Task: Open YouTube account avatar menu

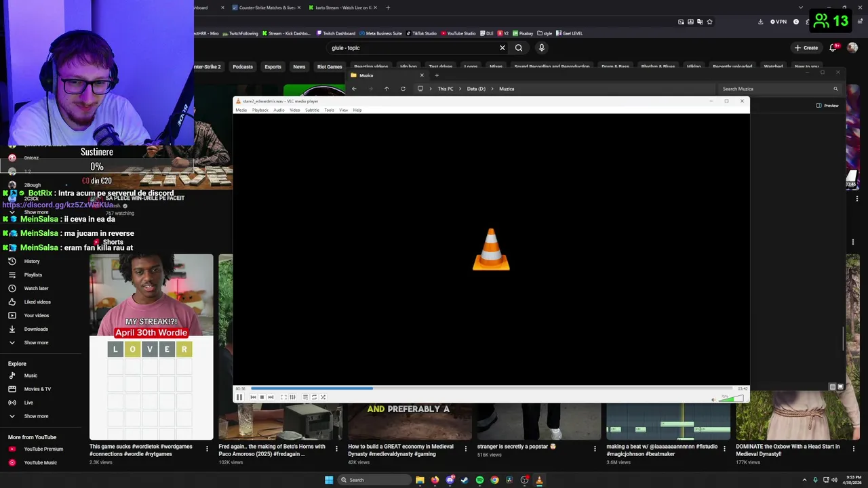Action: pyautogui.click(x=852, y=47)
